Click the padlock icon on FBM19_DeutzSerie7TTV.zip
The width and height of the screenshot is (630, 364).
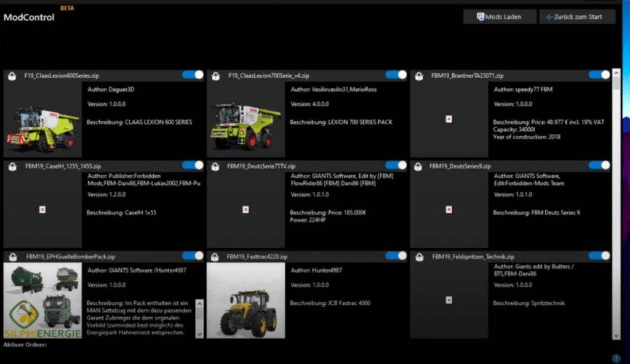[217, 165]
